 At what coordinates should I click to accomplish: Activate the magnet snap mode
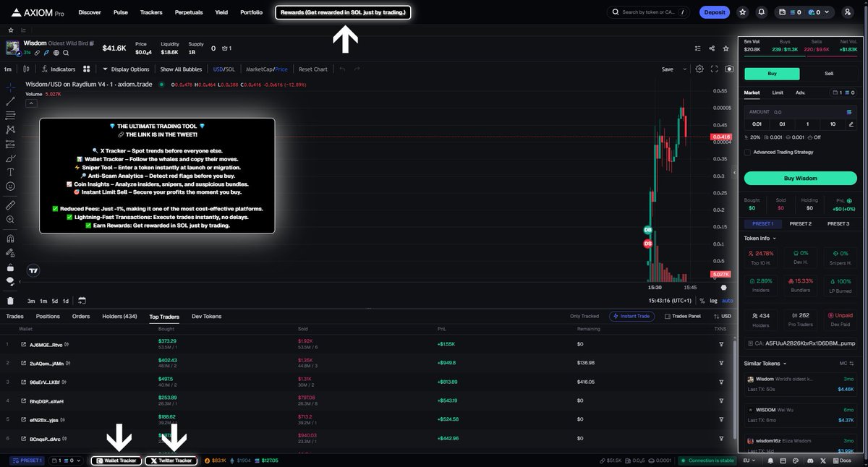10,239
